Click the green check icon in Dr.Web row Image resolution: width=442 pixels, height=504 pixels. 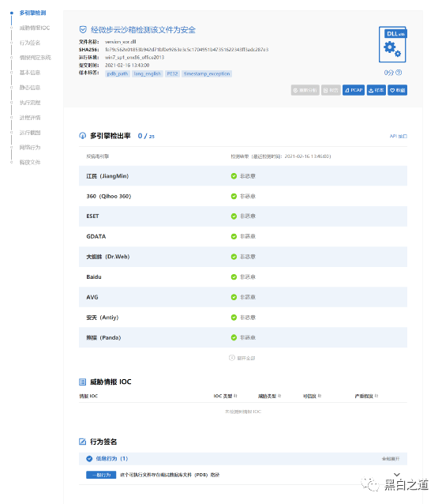[234, 257]
